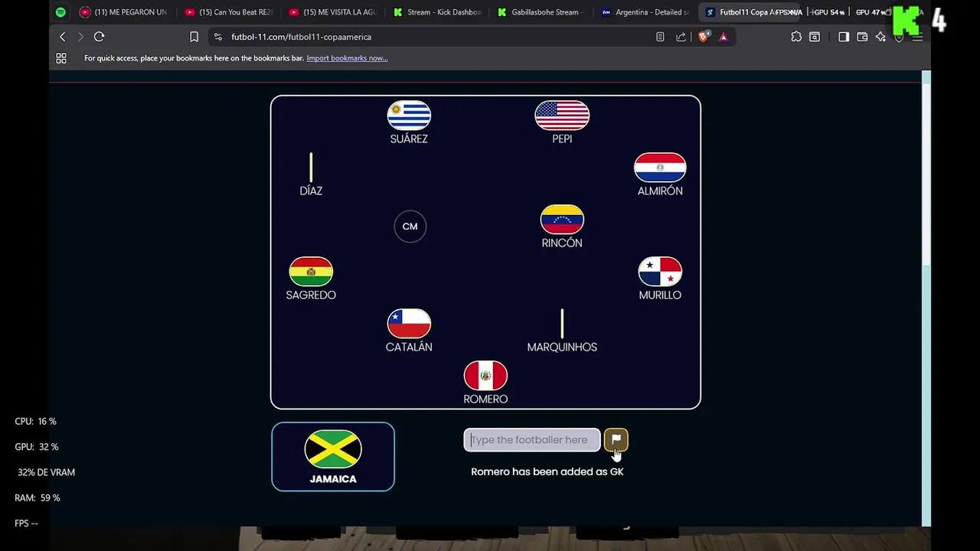Switch to the 'ME VISITA LA AGU' tab
The width and height of the screenshot is (980, 551).
coord(332,12)
